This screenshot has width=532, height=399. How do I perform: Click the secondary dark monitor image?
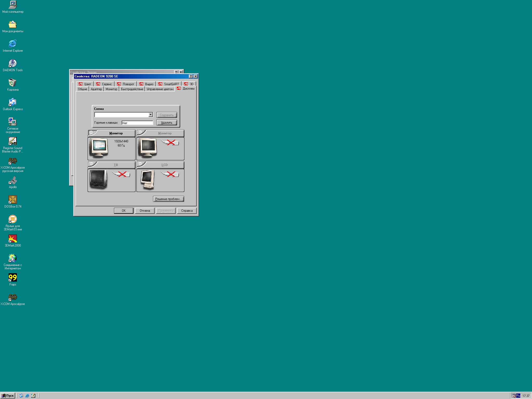pos(148,148)
